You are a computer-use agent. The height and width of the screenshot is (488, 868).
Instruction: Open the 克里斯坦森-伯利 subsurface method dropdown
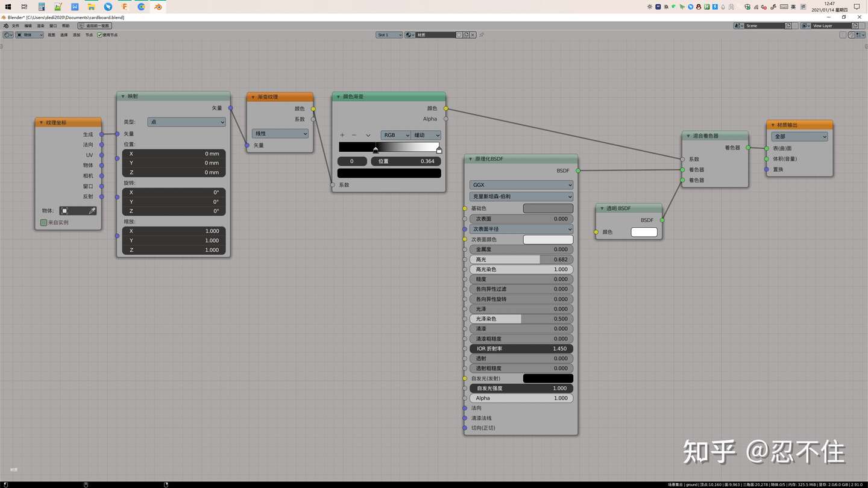pos(521,196)
